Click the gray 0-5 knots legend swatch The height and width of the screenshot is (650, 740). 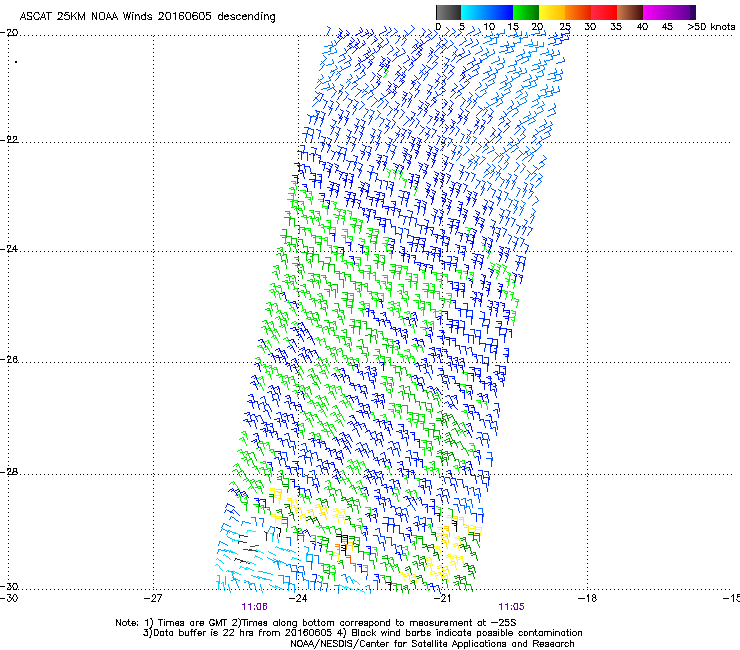coord(448,12)
